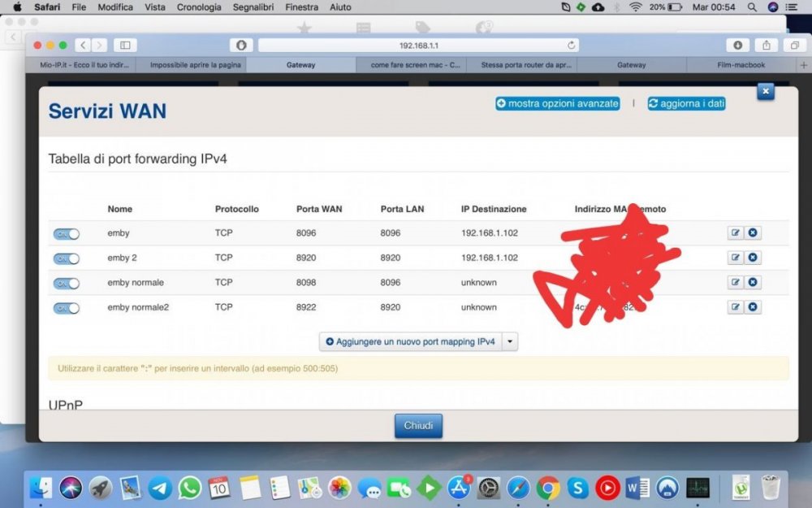The height and width of the screenshot is (508, 812).
Task: Toggle the emby 2 rule switch
Action: click(x=67, y=258)
